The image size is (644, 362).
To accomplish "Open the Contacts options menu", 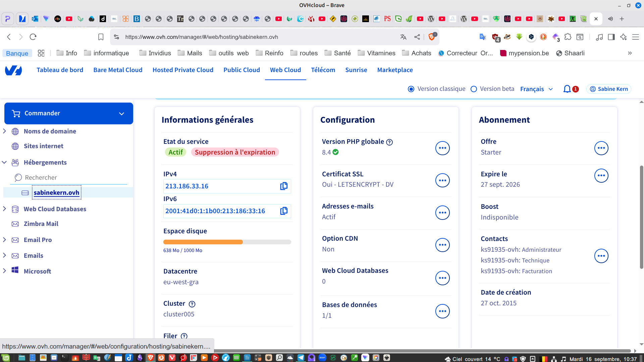I will [x=601, y=256].
